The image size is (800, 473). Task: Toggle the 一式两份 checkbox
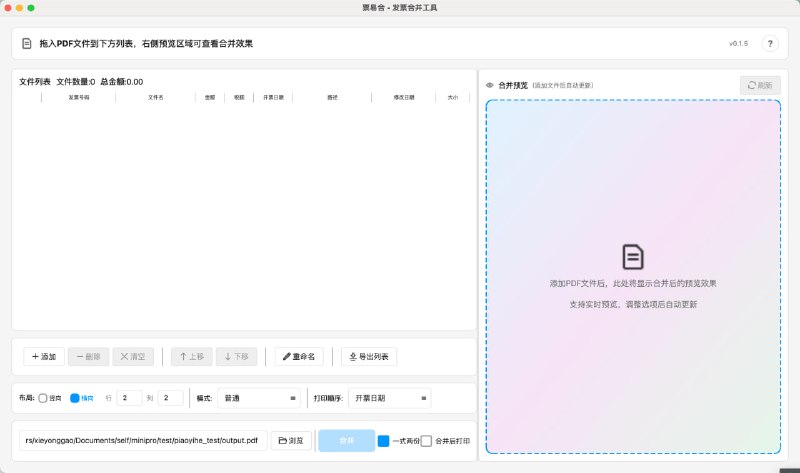point(383,441)
